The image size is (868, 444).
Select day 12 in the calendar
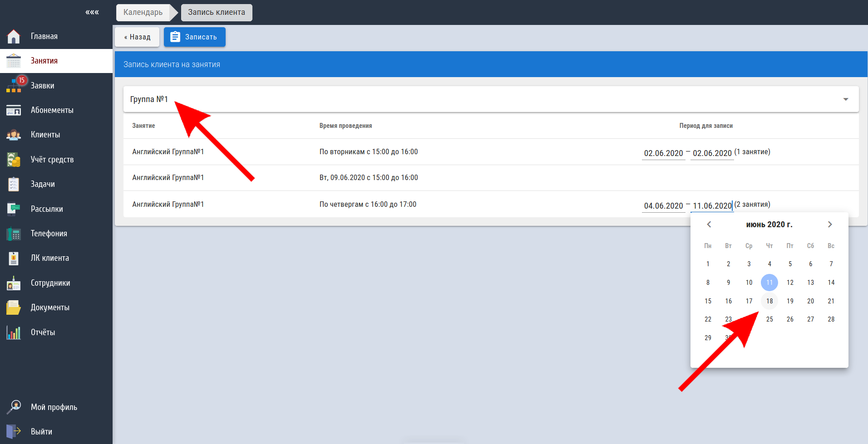[790, 283]
